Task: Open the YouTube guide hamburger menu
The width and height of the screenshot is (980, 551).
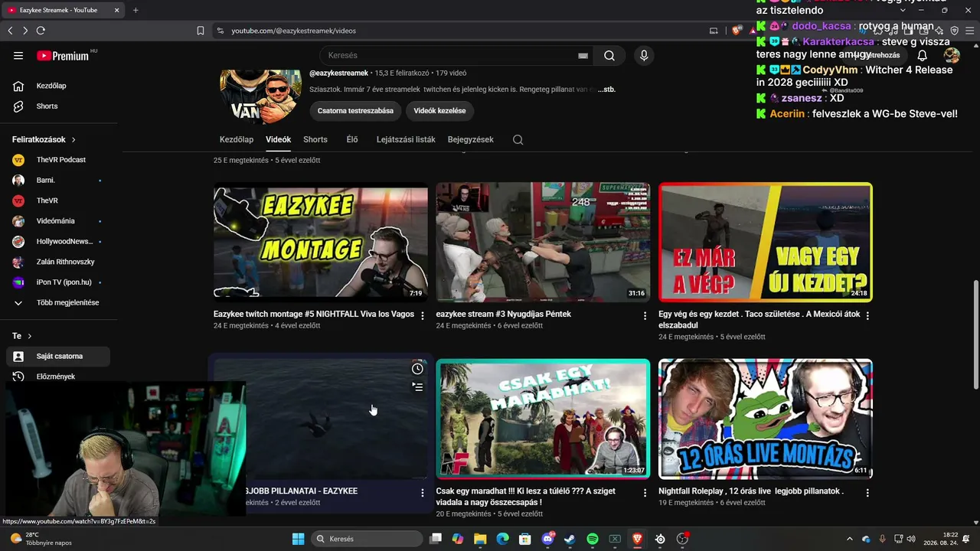Action: coord(18,56)
